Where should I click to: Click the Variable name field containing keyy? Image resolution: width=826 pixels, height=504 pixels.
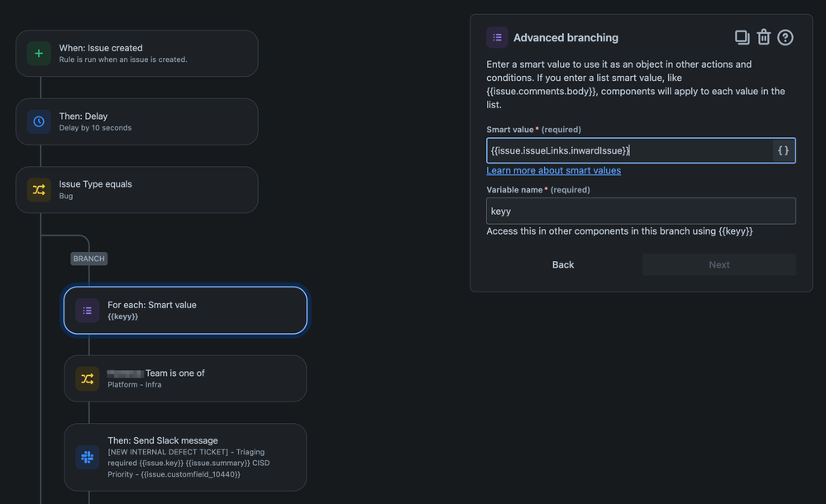(641, 211)
